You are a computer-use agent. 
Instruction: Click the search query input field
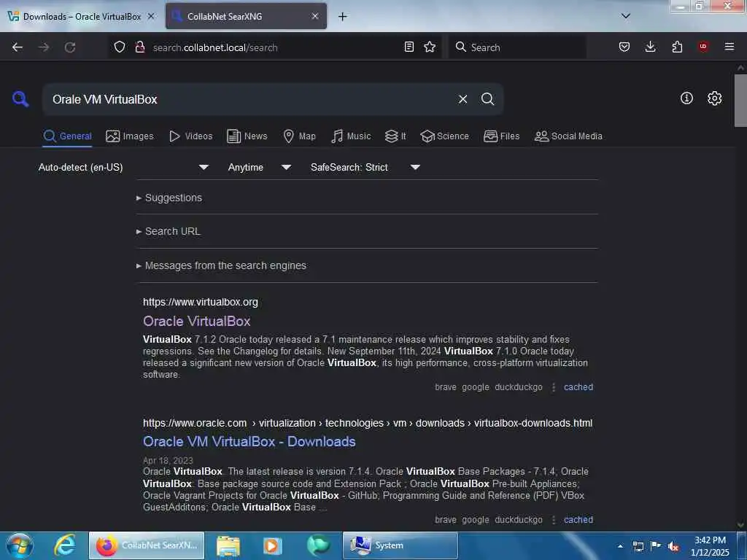coord(250,99)
